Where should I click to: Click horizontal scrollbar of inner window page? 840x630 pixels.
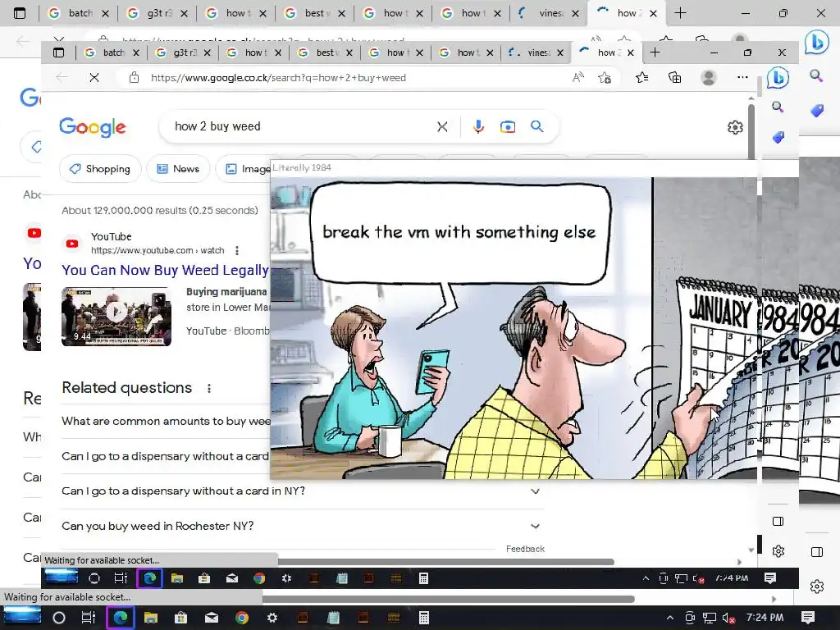coord(445,562)
